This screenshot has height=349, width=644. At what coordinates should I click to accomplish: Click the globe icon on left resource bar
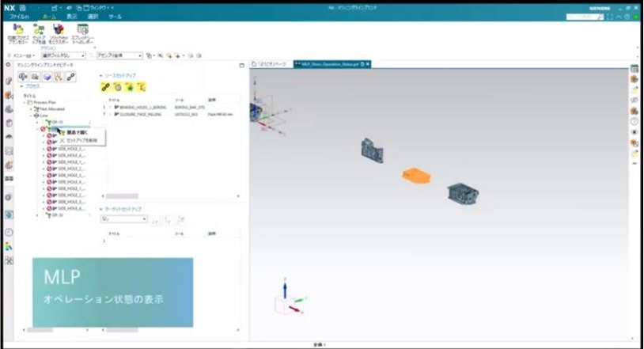click(x=9, y=215)
